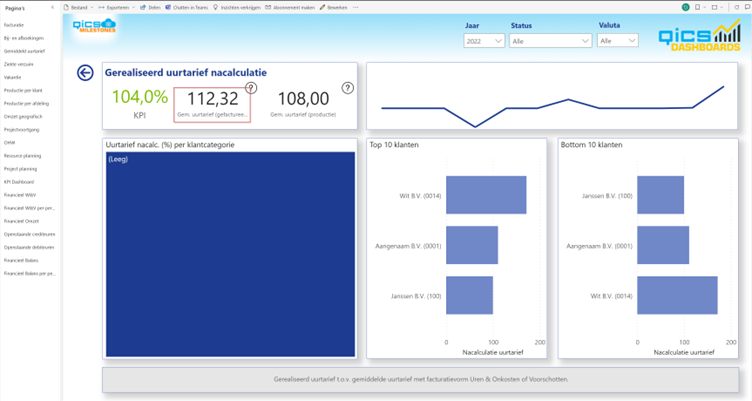Open the Jaar 2022 dropdown
752x401 pixels.
[484, 41]
